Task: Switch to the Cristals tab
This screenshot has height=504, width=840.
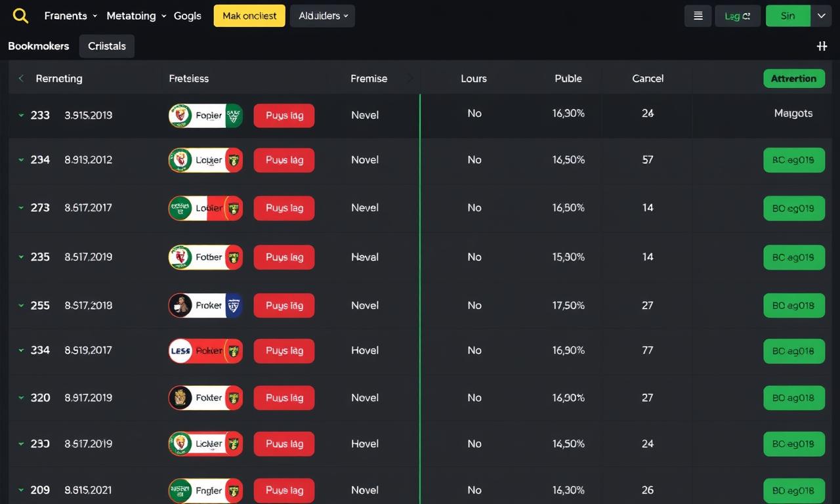Action: click(107, 47)
